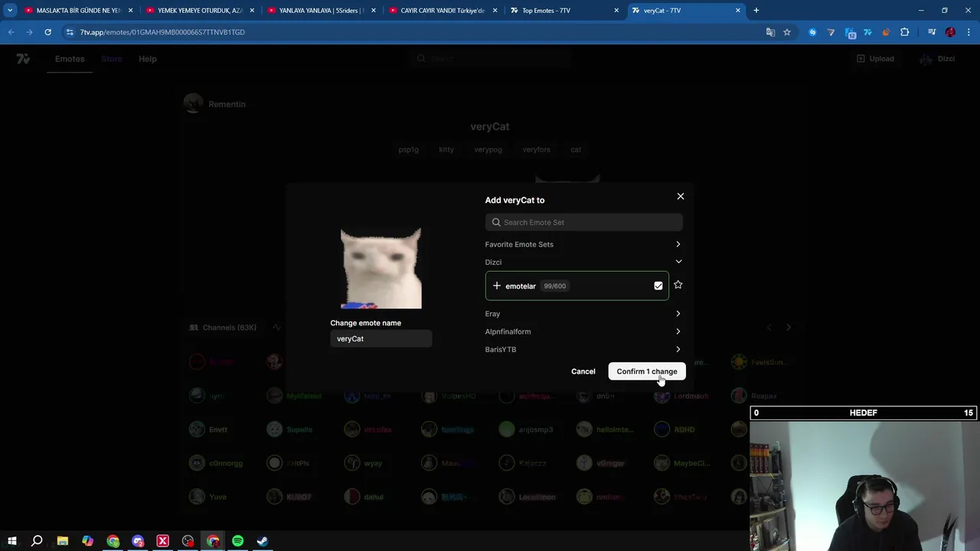Bookmark this page with star icon
Viewport: 980px width, 551px height.
[x=786, y=32]
